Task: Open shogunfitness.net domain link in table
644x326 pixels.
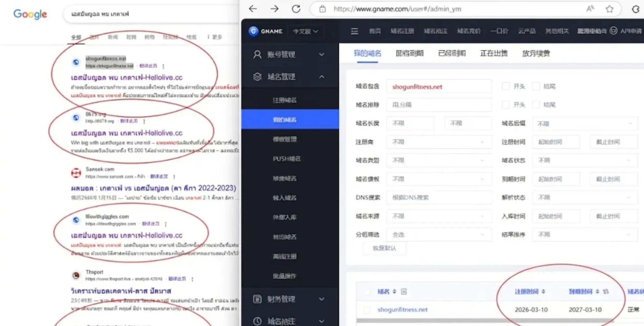Action: [x=402, y=310]
